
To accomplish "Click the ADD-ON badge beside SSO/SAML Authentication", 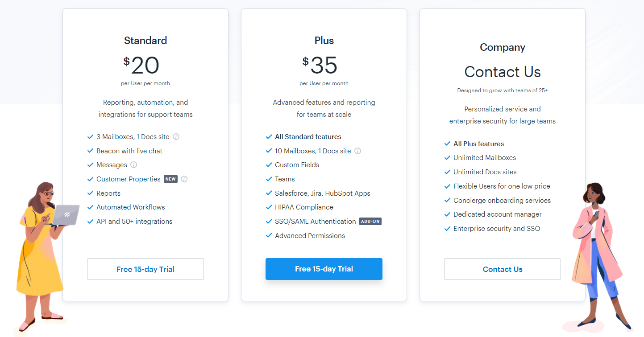I will click(370, 222).
